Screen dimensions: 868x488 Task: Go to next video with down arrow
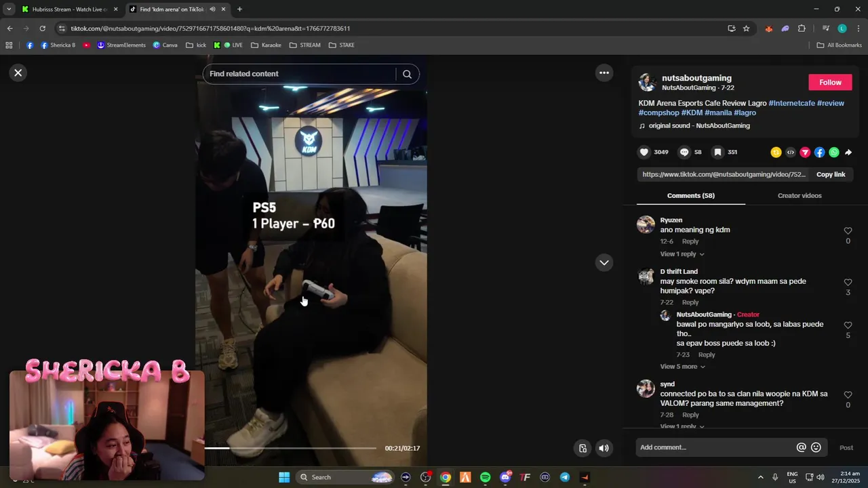point(604,262)
